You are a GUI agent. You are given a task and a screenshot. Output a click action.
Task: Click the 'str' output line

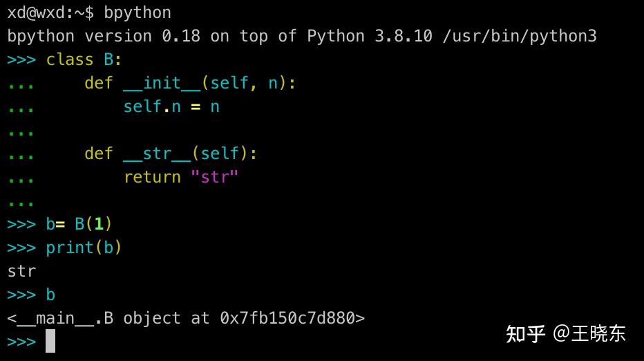[x=22, y=271]
